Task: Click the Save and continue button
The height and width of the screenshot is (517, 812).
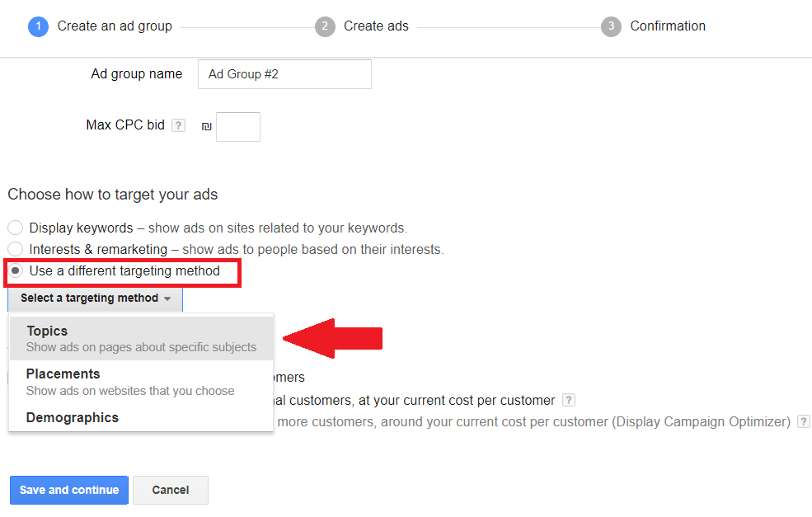Action: [x=69, y=490]
